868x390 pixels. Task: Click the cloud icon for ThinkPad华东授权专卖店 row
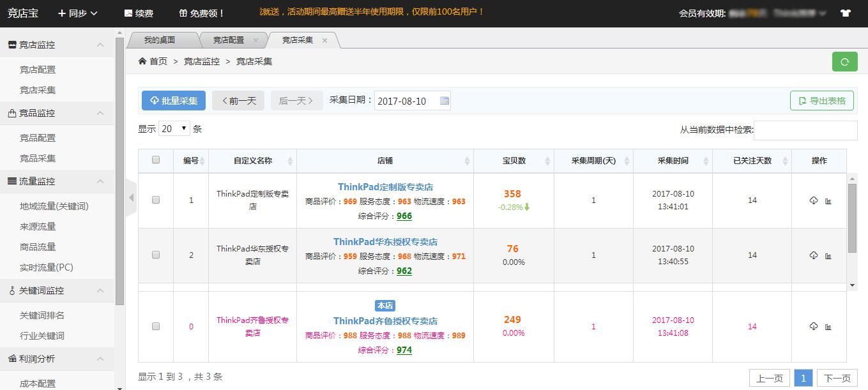[813, 255]
